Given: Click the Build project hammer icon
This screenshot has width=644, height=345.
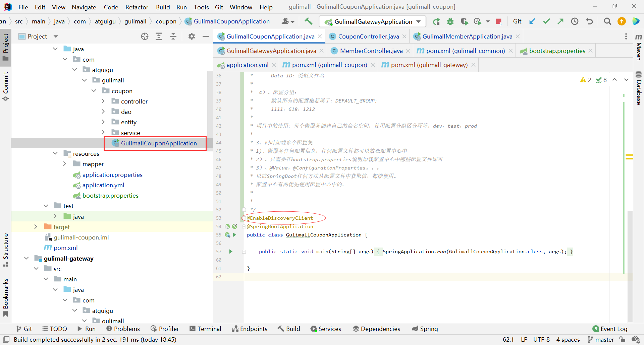Looking at the screenshot, I should [x=308, y=21].
